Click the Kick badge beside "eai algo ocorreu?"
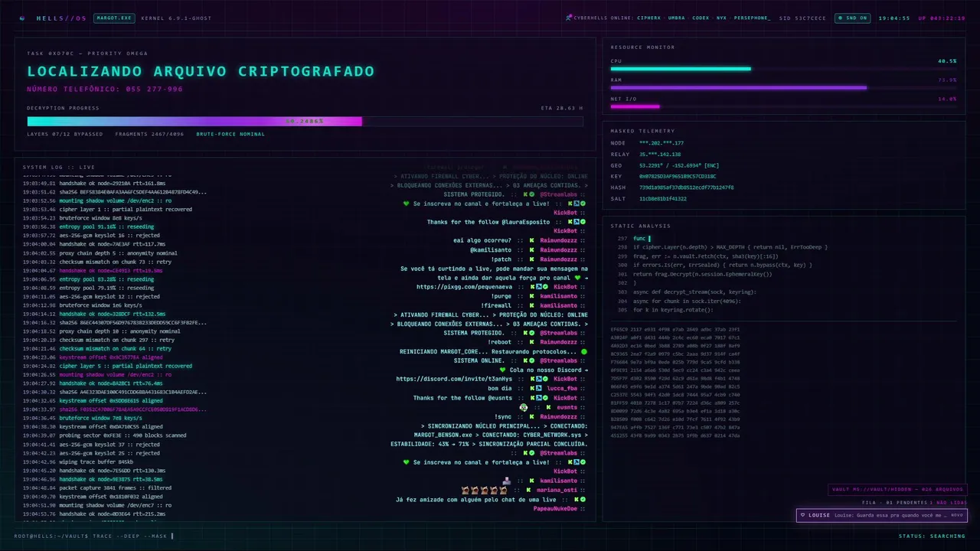This screenshot has width=980, height=551. [532, 240]
